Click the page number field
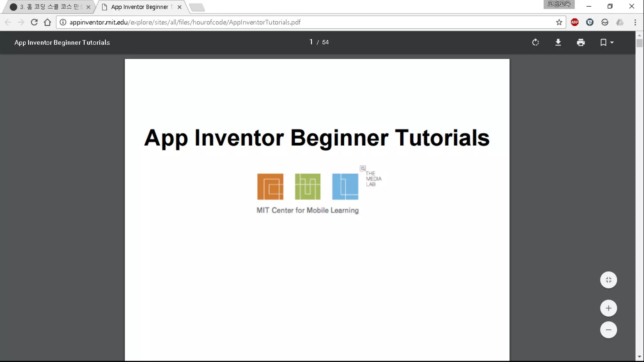The image size is (644, 362). tap(311, 42)
